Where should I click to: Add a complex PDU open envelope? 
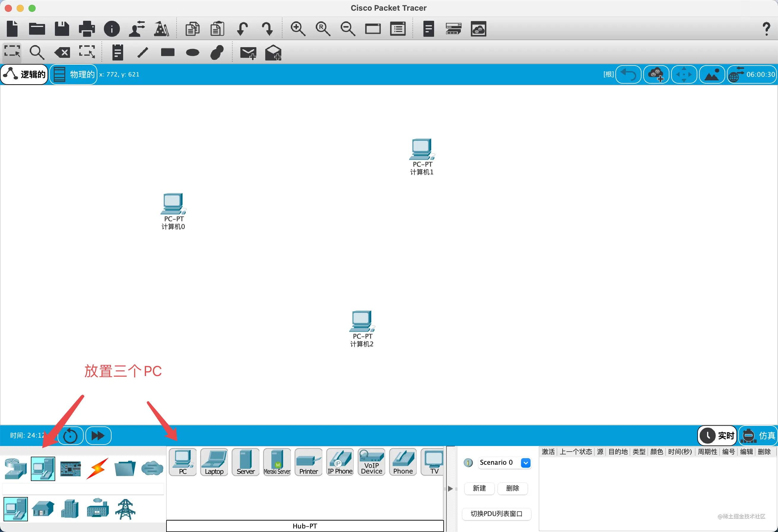[x=273, y=53]
